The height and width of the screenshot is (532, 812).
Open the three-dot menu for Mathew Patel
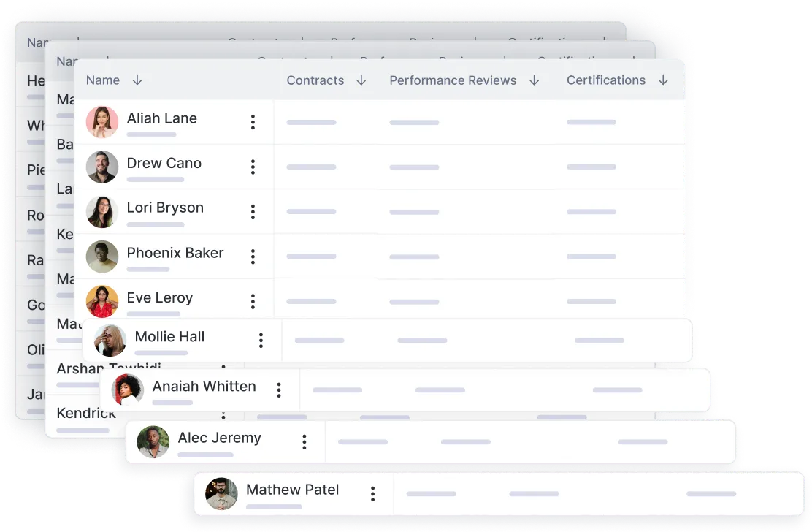(x=372, y=493)
